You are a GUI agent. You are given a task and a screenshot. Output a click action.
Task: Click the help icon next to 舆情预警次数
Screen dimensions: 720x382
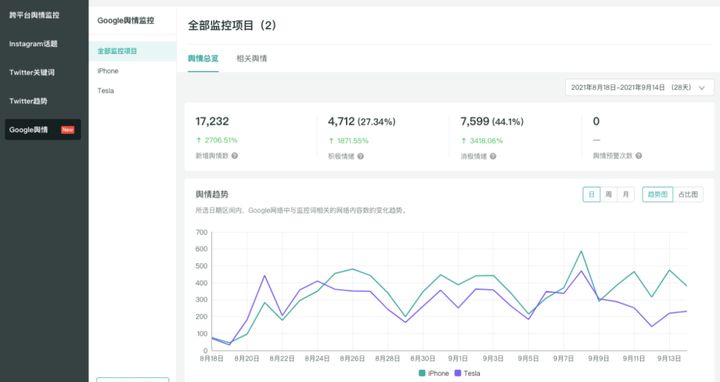click(x=639, y=156)
